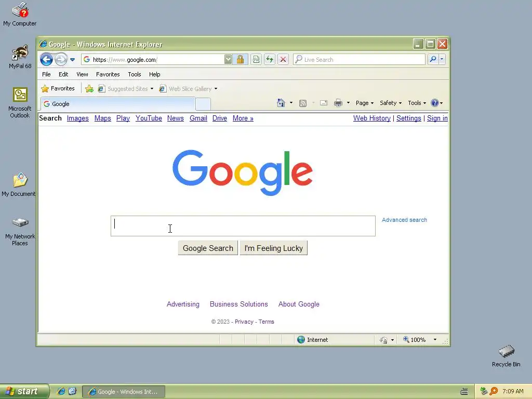Refresh the page with the green arrows
The width and height of the screenshot is (532, 399).
click(x=270, y=60)
